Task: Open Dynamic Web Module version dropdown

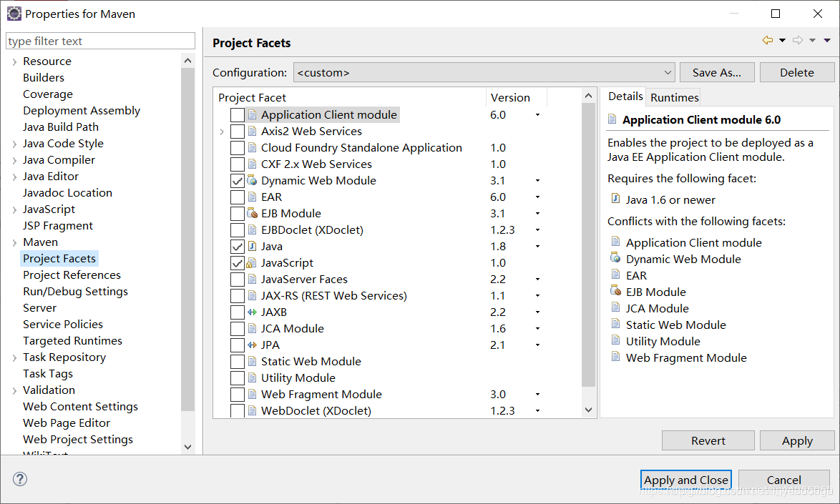Action: pos(537,181)
